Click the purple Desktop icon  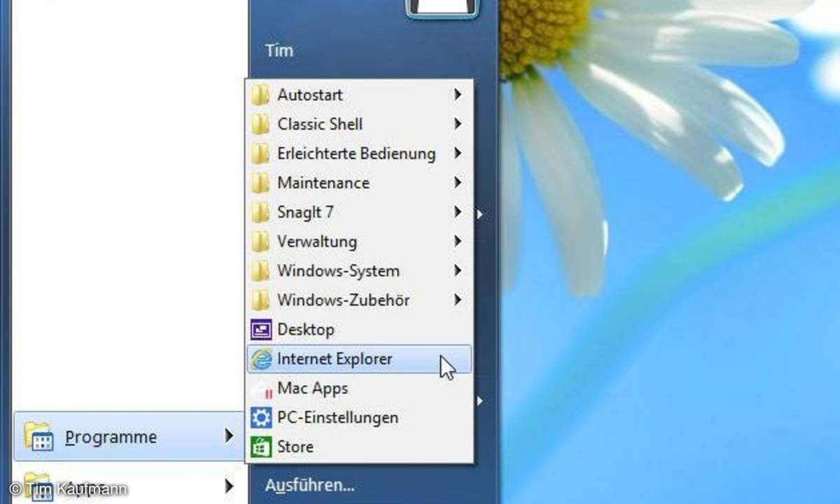261,329
